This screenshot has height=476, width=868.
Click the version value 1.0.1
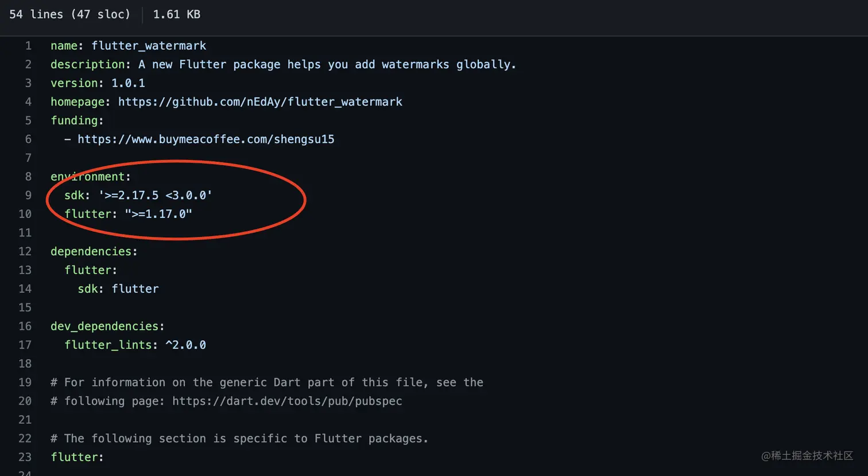[x=128, y=83]
